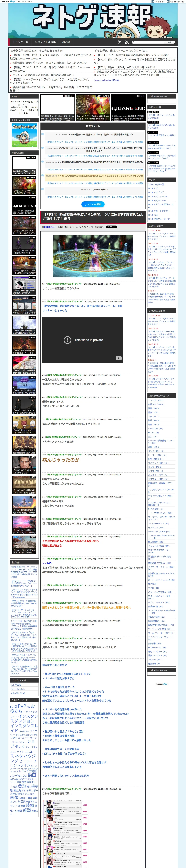Click the folder icon before インスタンスレイド category
The width and height of the screenshot is (186, 868).
pos(77,227)
